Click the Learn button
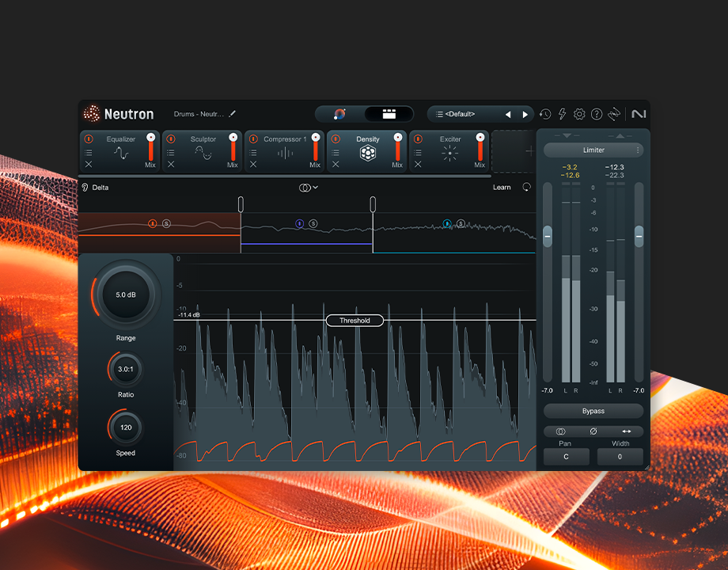The width and height of the screenshot is (728, 570). 502,188
